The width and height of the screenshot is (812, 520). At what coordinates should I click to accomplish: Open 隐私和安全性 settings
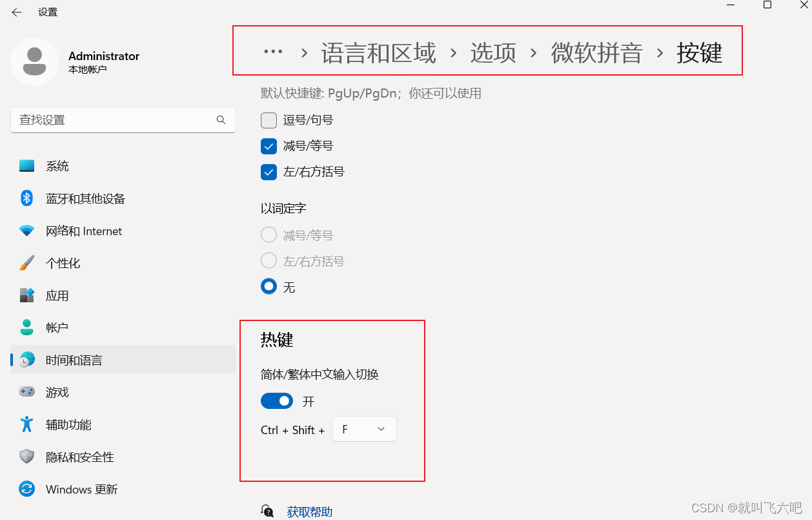point(123,457)
